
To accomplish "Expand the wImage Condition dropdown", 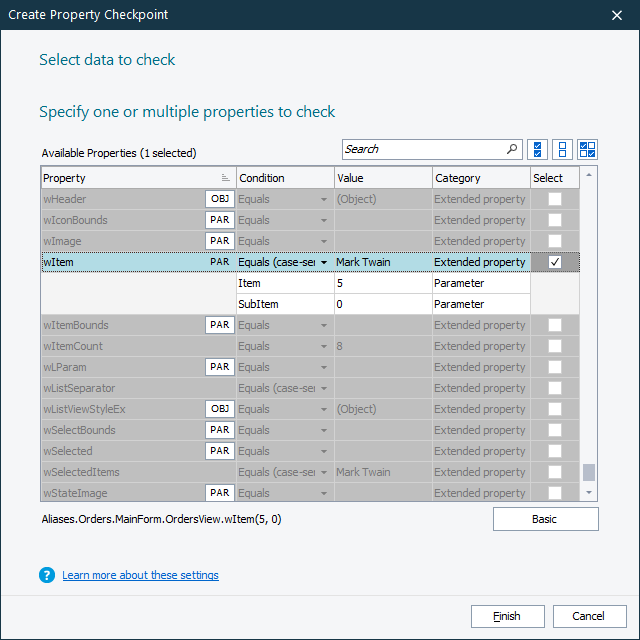I will coord(324,241).
